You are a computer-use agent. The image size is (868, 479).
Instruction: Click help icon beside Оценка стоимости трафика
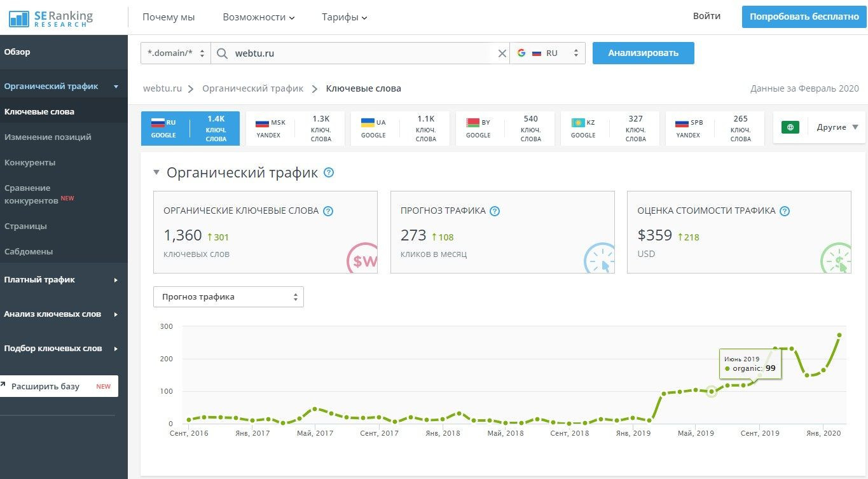[785, 211]
